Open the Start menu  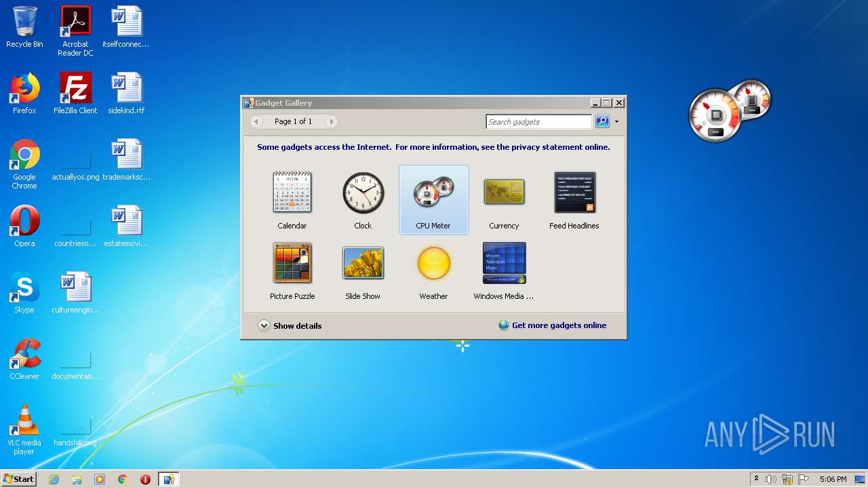[19, 479]
